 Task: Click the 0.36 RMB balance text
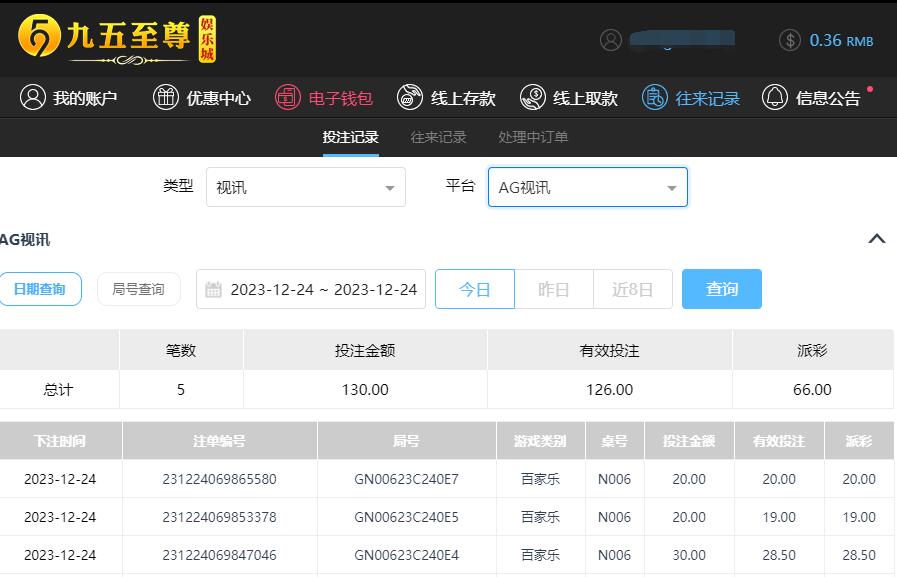click(x=842, y=41)
